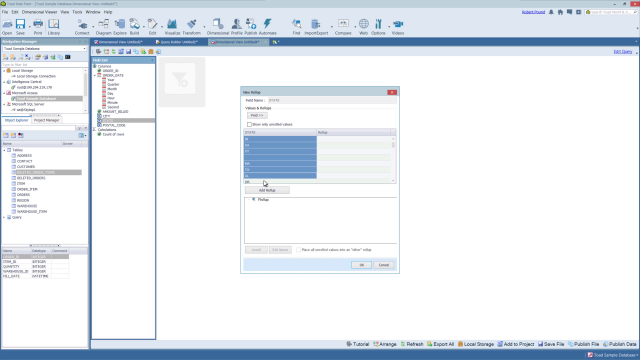Collapse the Microsoft SQL Server node
Image resolution: width=640 pixels, height=360 pixels.
pyautogui.click(x=4, y=104)
